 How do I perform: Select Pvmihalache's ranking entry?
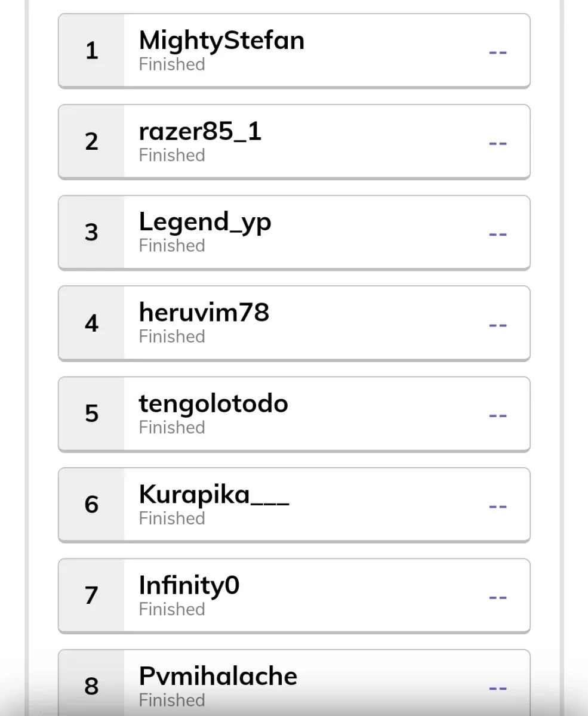(294, 683)
